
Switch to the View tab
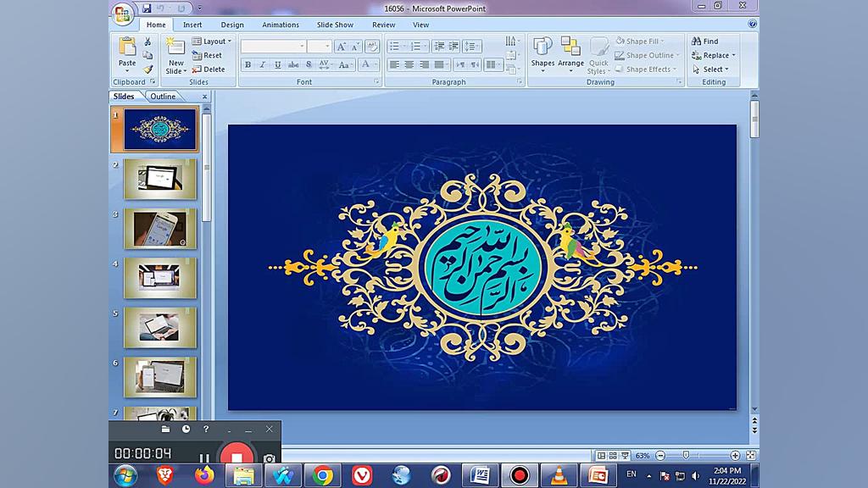(x=420, y=25)
